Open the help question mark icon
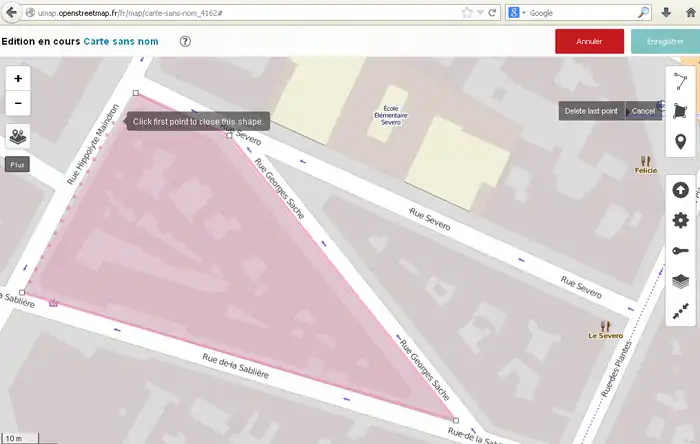This screenshot has height=444, width=700. pyautogui.click(x=185, y=42)
